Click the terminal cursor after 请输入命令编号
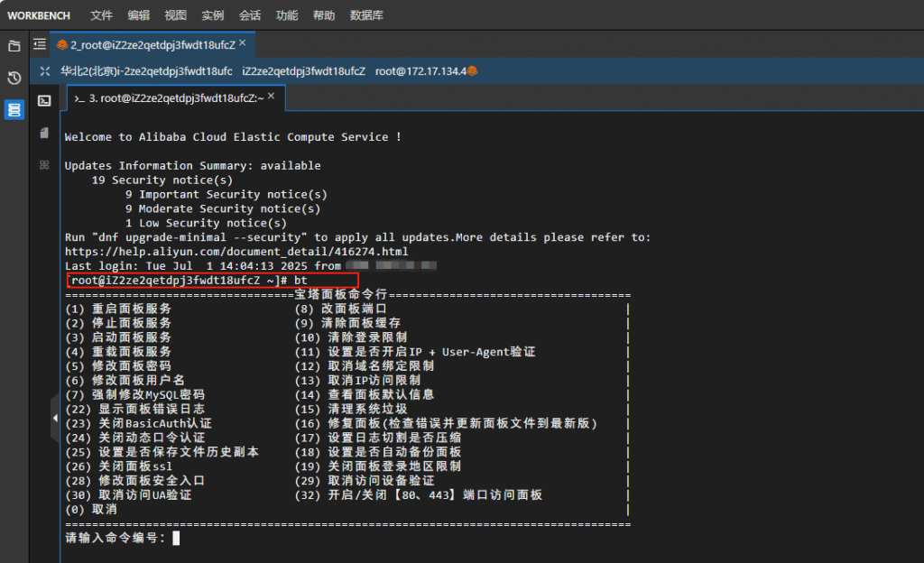This screenshot has height=563, width=924. point(177,538)
